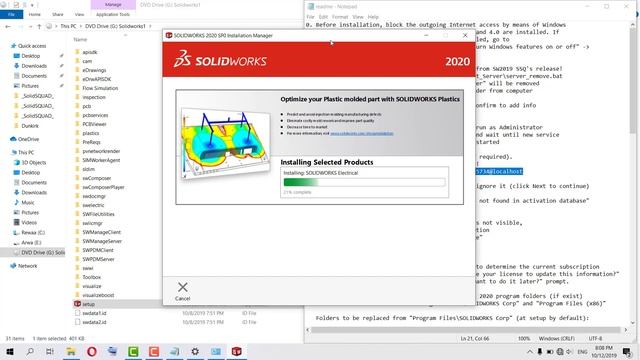Select the Manage contextual tab
The image size is (640, 360).
coord(113,4)
